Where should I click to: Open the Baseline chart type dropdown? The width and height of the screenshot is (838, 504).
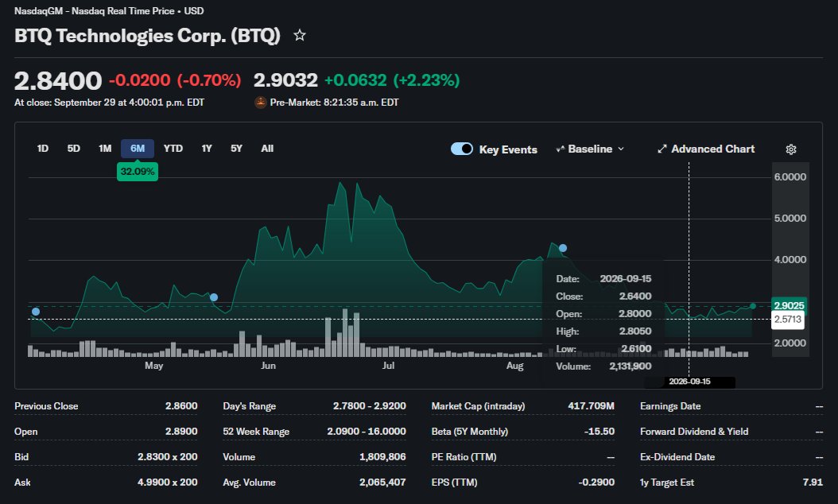590,149
